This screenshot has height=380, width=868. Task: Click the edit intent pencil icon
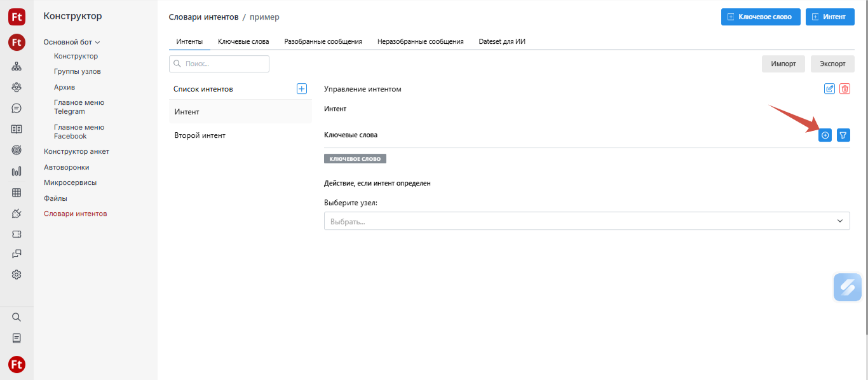tap(829, 89)
